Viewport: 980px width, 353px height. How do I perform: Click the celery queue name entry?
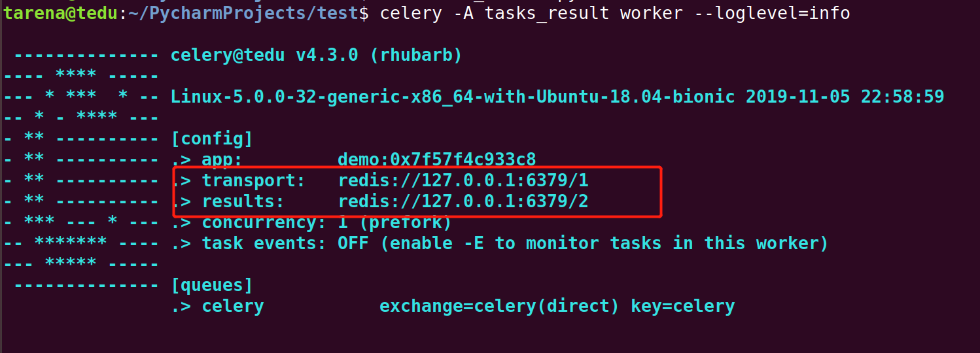233,306
